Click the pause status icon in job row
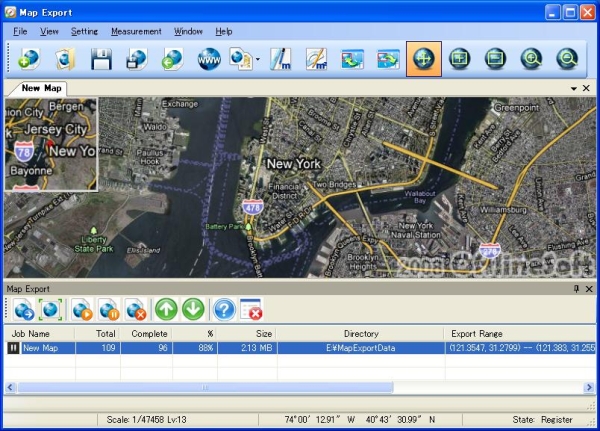Screen dimensions: 600x431 (x=13, y=348)
